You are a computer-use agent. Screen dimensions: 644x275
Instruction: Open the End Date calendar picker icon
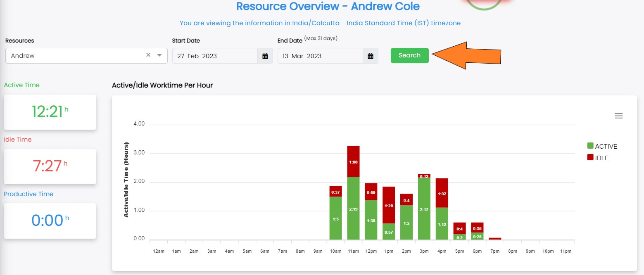coord(371,56)
